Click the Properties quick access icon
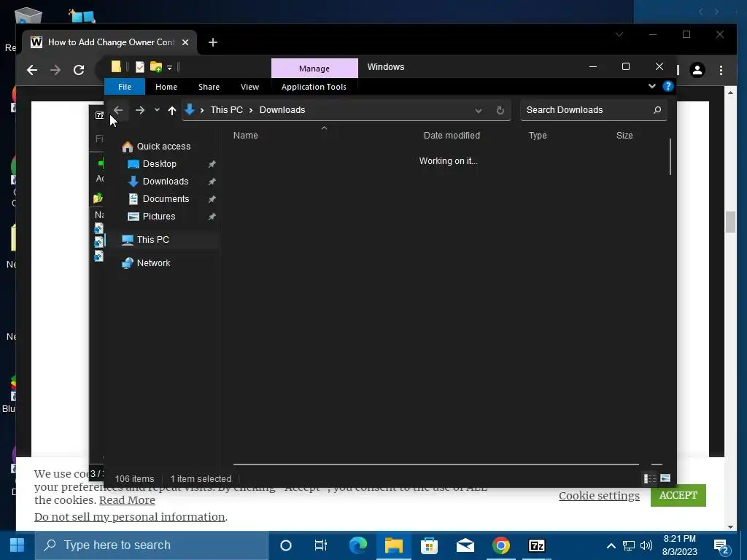747x560 pixels. pyautogui.click(x=139, y=67)
